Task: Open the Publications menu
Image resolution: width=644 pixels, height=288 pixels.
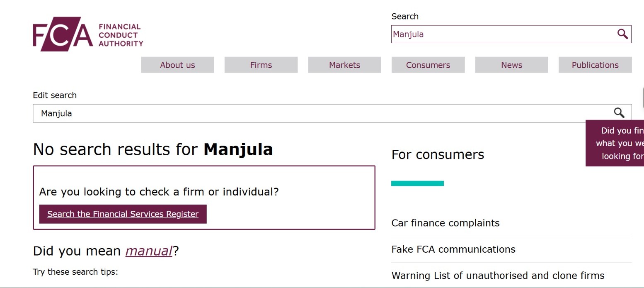Action: point(595,65)
